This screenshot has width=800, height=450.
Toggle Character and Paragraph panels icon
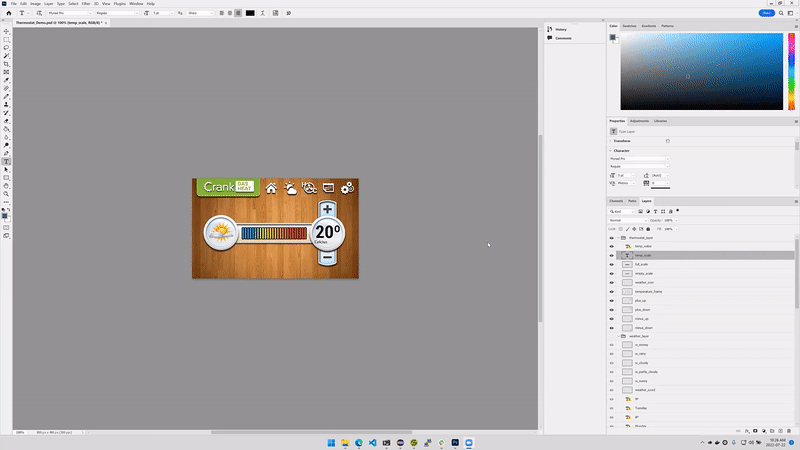(x=276, y=13)
